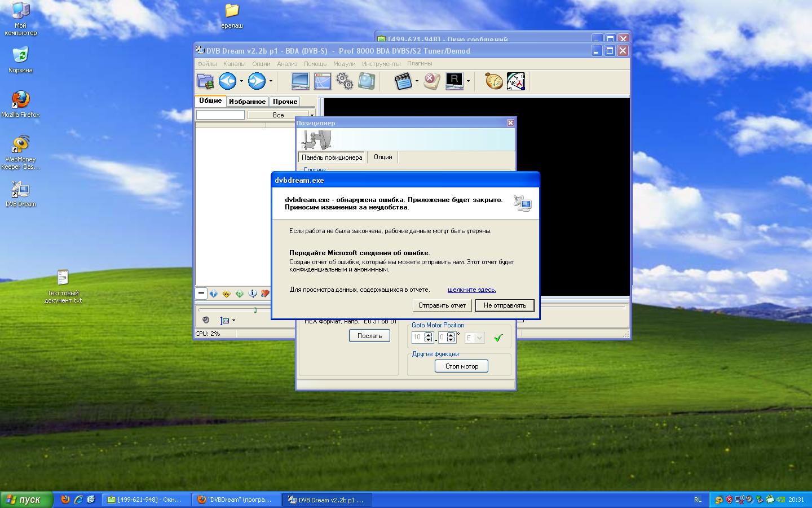Open the Модули menu
This screenshot has height=508, width=812.
(344, 64)
